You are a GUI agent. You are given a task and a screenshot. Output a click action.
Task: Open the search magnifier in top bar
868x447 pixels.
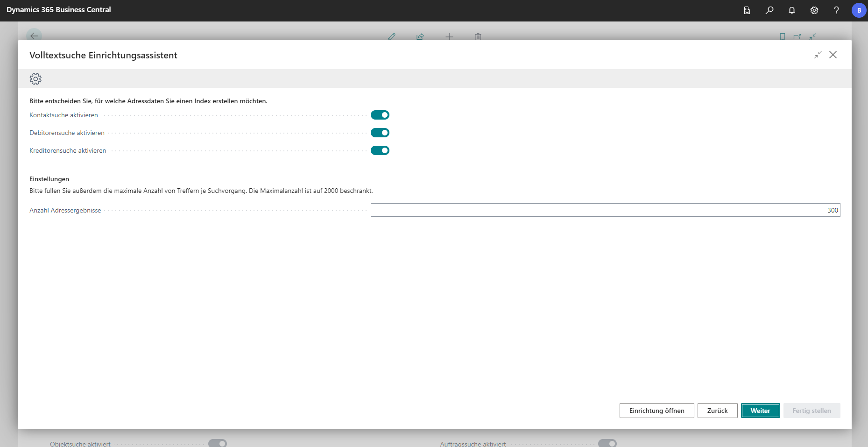point(769,10)
